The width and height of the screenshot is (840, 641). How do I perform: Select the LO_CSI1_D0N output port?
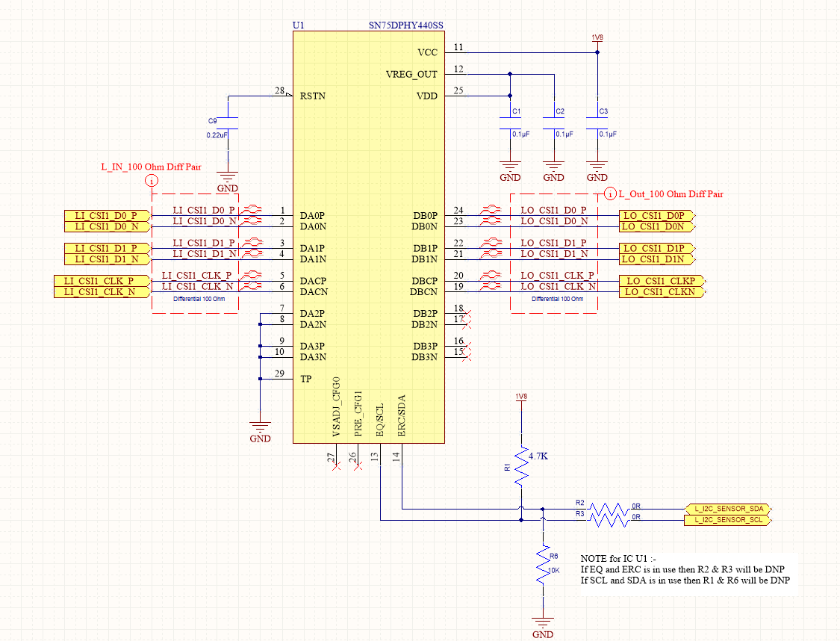coord(657,226)
